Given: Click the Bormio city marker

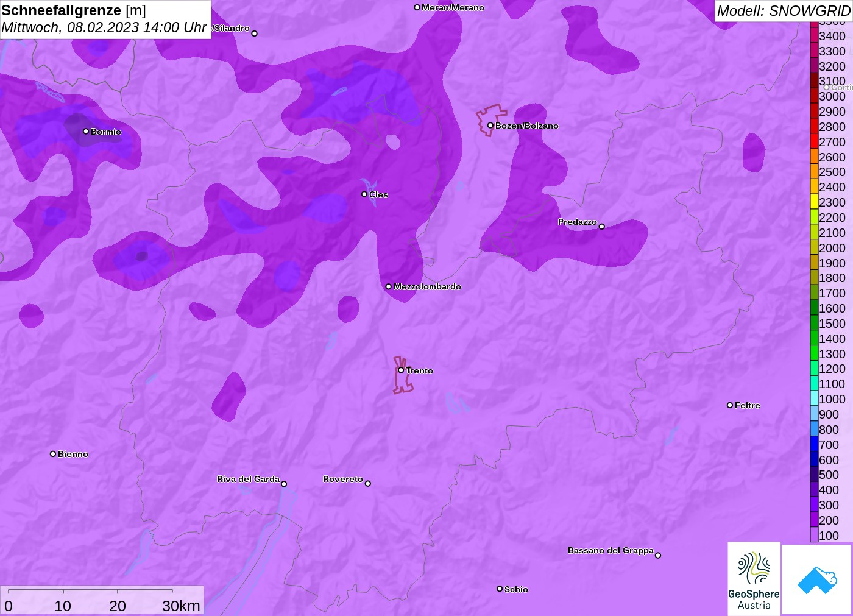Looking at the screenshot, I should 86,131.
